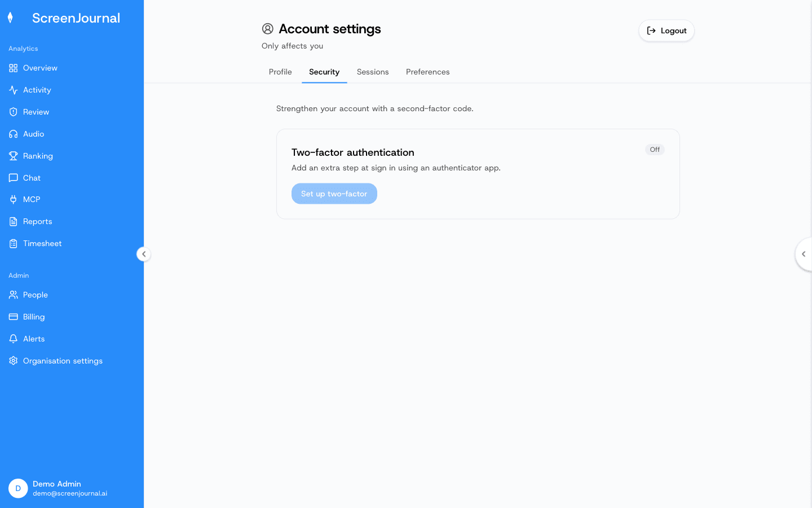This screenshot has width=812, height=508.
Task: Click the Logout button
Action: point(667,31)
